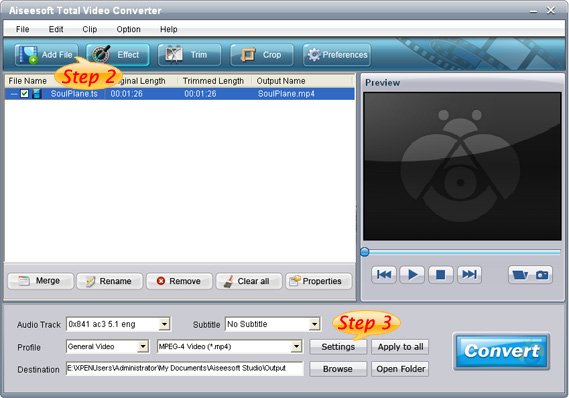Viewport: 569px width, 398px height.
Task: Skip to next in preview
Action: click(469, 275)
